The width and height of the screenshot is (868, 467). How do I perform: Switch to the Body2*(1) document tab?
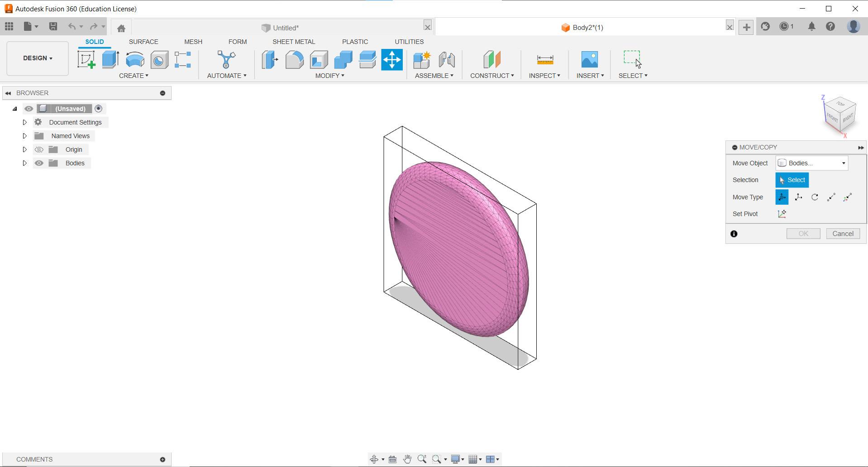[x=582, y=28]
